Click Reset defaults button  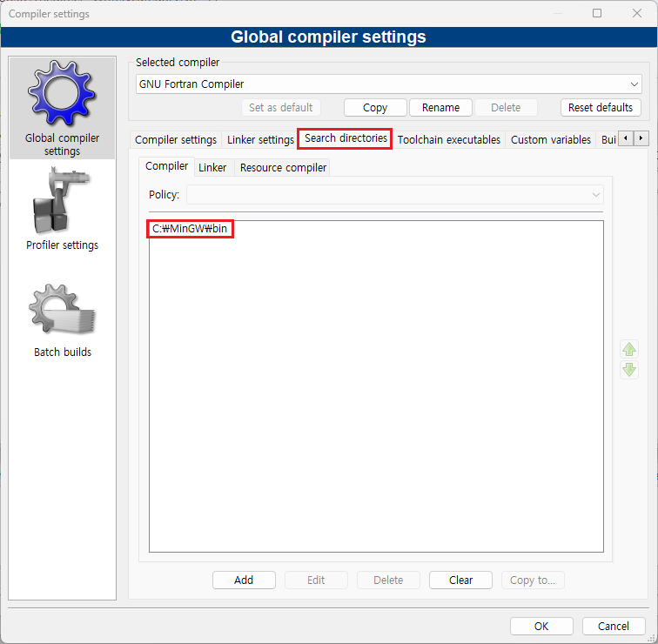point(600,107)
